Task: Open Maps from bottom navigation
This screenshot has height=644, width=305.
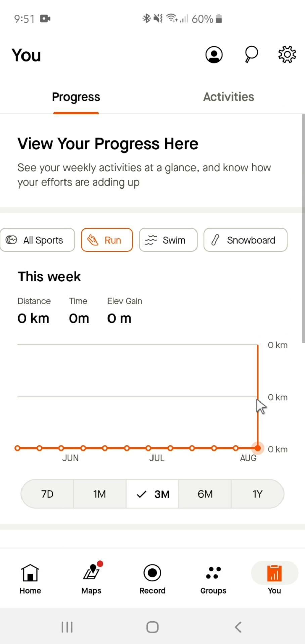Action: 91,579
